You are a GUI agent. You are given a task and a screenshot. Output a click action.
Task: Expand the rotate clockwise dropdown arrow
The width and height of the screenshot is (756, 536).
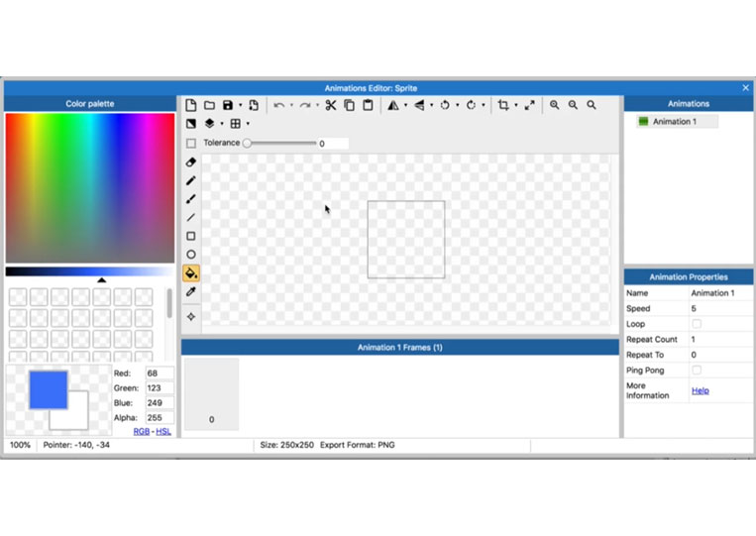[x=484, y=105]
